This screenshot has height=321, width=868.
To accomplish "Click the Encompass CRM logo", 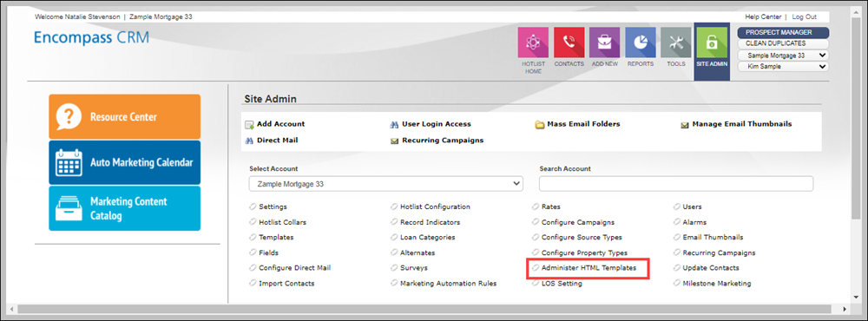I will coord(91,37).
